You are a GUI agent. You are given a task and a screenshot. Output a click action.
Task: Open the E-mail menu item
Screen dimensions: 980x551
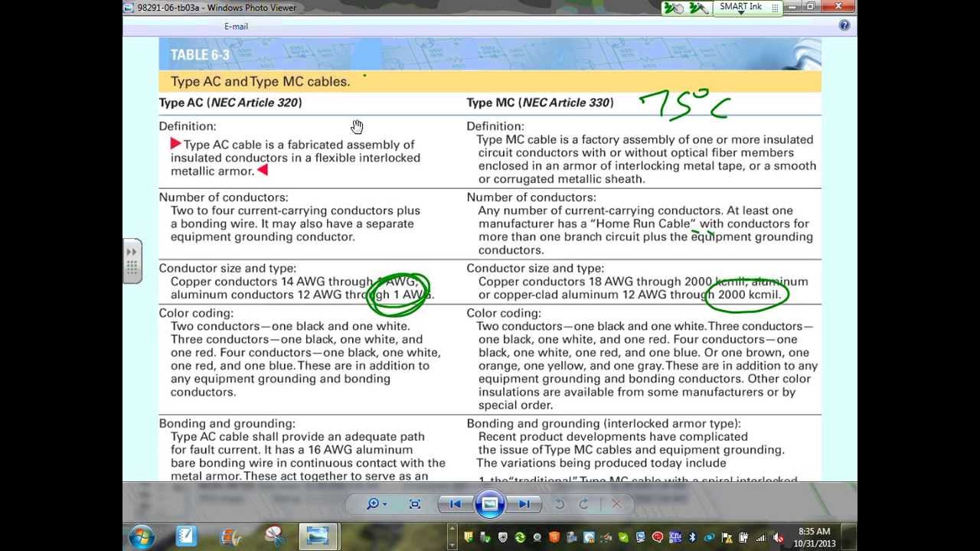236,26
